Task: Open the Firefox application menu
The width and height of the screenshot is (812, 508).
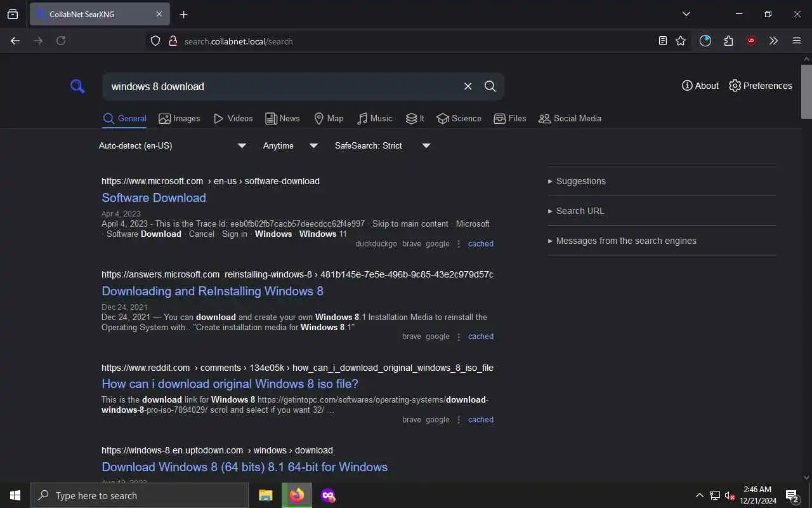Action: pos(797,41)
